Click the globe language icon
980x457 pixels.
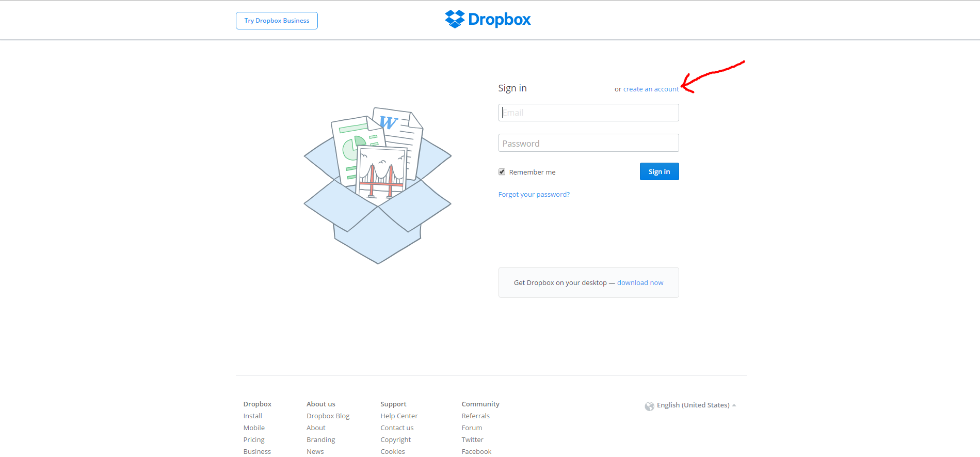[x=649, y=406]
